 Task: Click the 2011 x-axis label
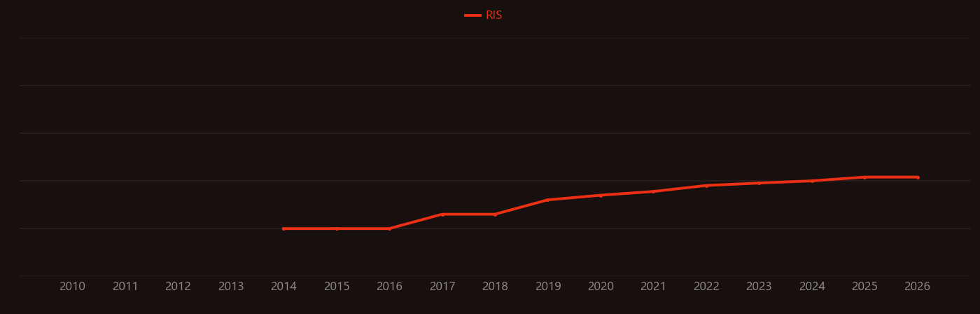tap(125, 287)
